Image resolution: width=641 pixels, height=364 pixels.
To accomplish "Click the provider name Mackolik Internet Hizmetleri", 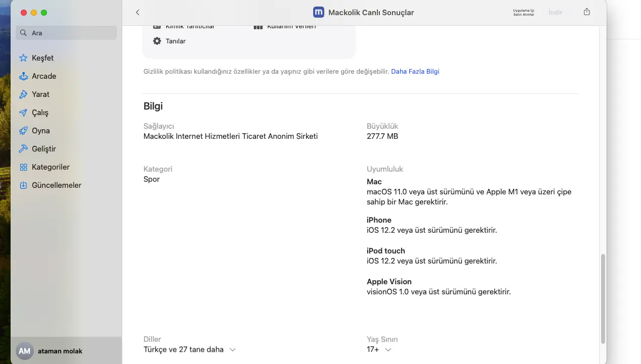I will (230, 136).
